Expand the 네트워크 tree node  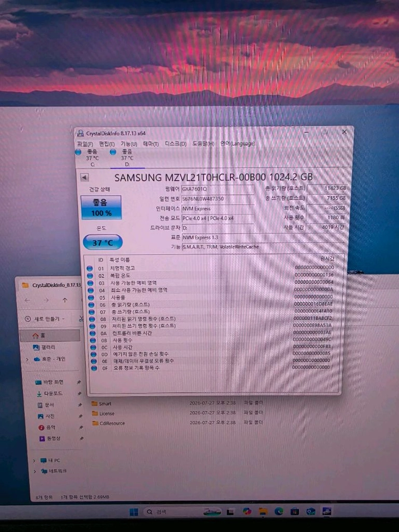(35, 471)
